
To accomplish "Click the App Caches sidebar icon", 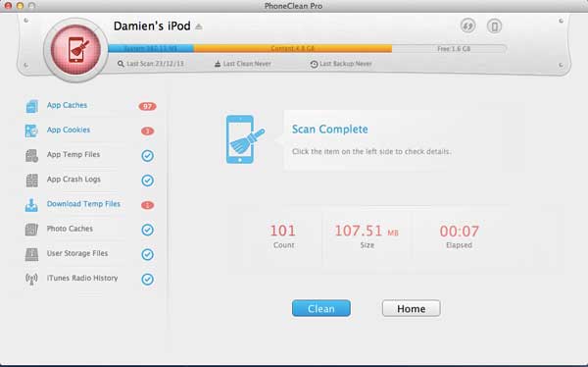I will (x=32, y=106).
